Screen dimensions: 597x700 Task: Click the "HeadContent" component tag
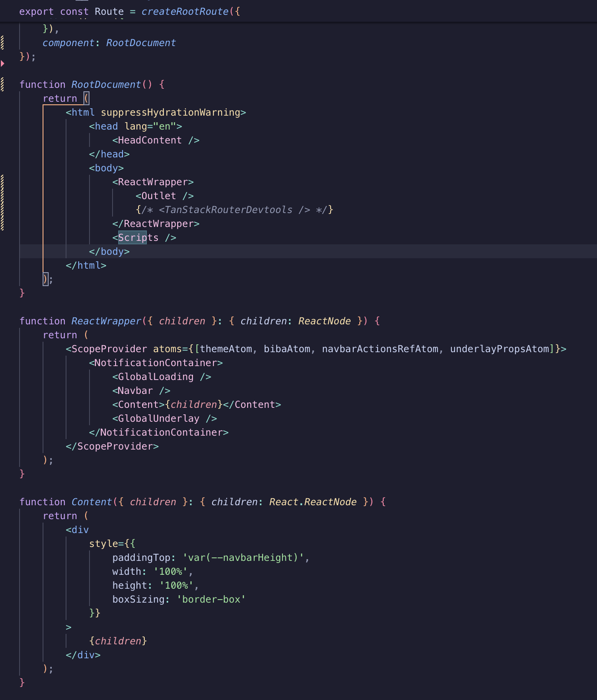pyautogui.click(x=150, y=140)
